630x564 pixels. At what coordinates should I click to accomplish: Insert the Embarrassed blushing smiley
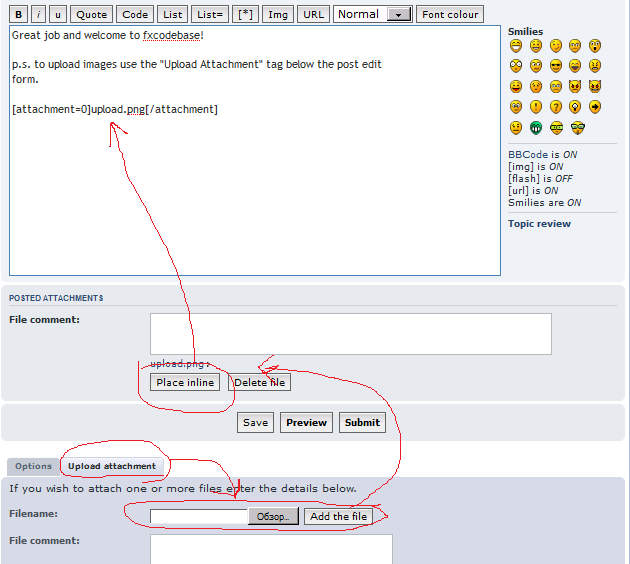coord(536,86)
